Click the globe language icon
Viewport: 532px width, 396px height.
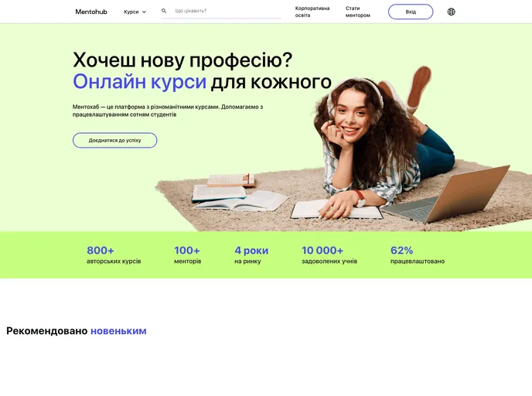click(451, 12)
